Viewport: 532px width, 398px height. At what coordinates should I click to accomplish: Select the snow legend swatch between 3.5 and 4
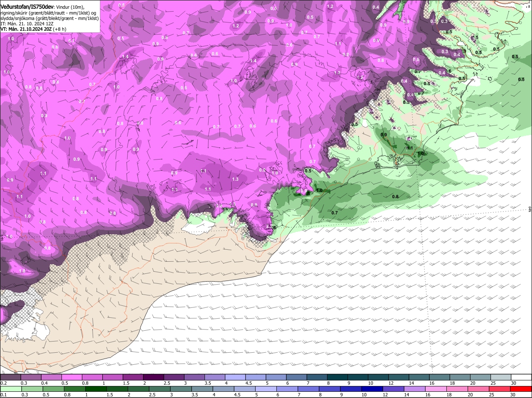(x=214, y=377)
